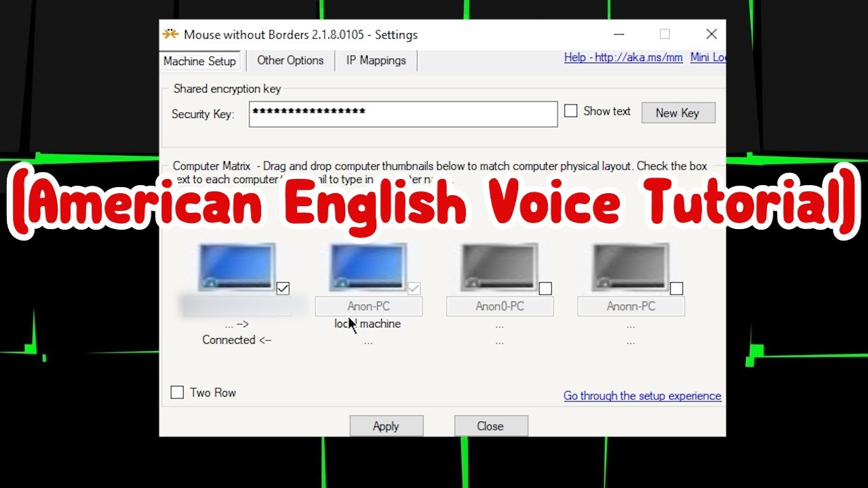Click the 'local machine' label under Anon-PC
The image size is (868, 488).
[368, 324]
